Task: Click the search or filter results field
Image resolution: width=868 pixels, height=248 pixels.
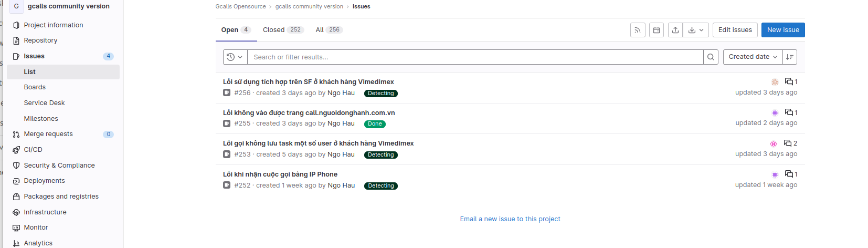Action: point(475,57)
